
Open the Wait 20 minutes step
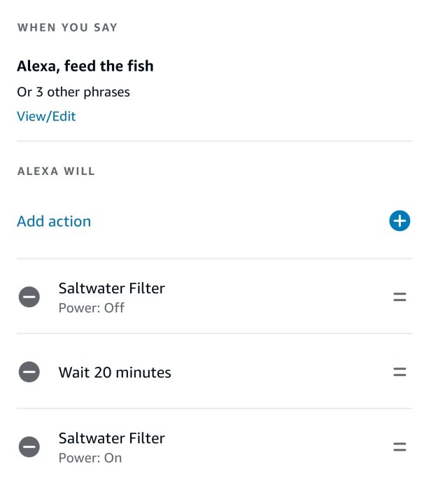pos(115,372)
